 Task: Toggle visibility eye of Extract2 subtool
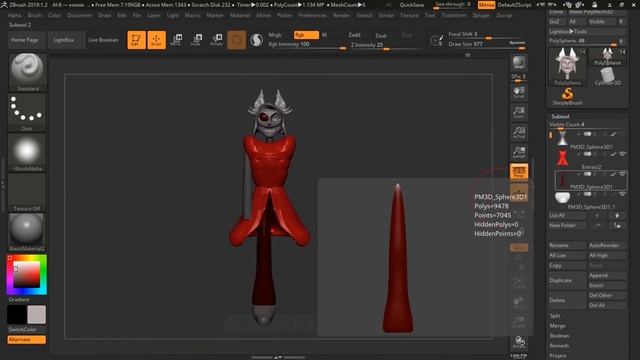coord(622,154)
